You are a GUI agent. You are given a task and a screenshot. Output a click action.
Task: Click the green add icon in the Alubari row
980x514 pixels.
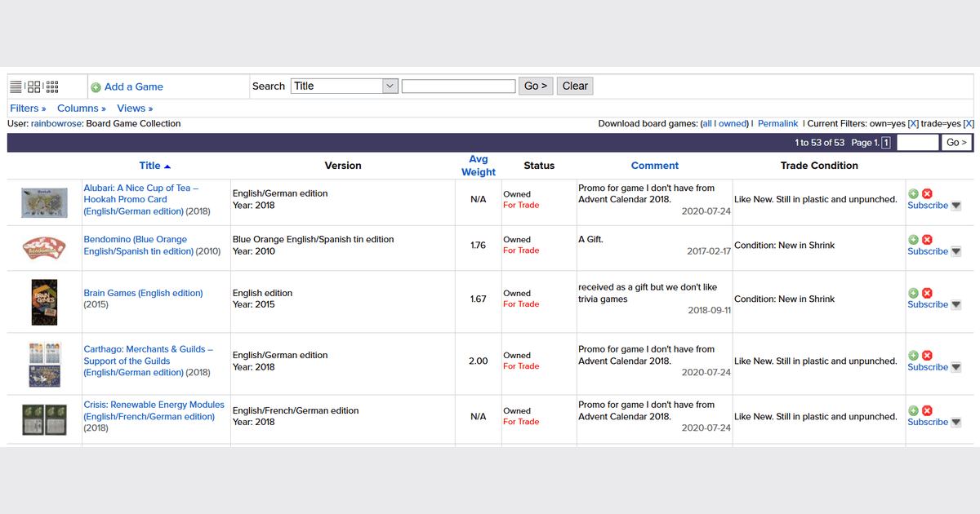pyautogui.click(x=914, y=193)
